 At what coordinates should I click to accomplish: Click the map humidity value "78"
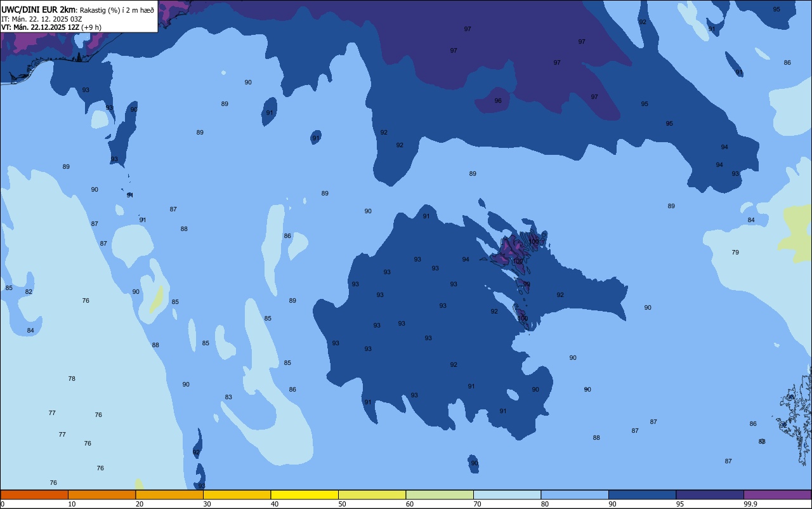[x=72, y=379]
